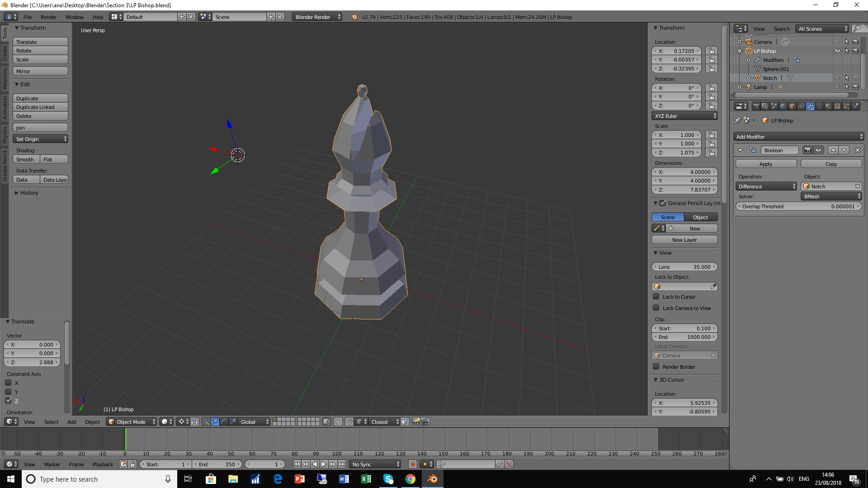Open the Material properties tab (sphere icon)

click(x=828, y=106)
